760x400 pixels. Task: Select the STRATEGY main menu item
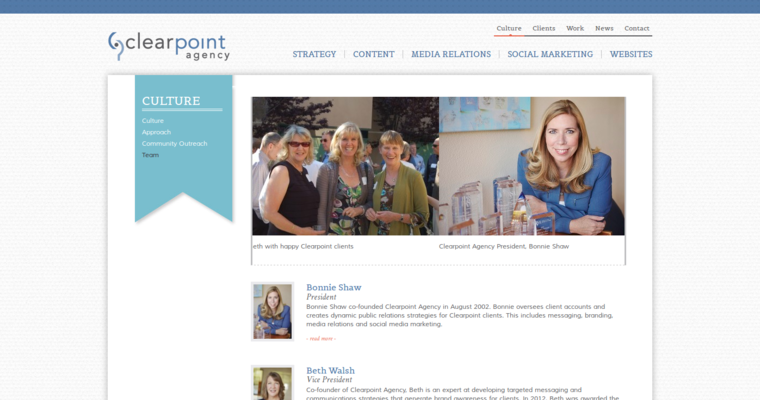314,54
